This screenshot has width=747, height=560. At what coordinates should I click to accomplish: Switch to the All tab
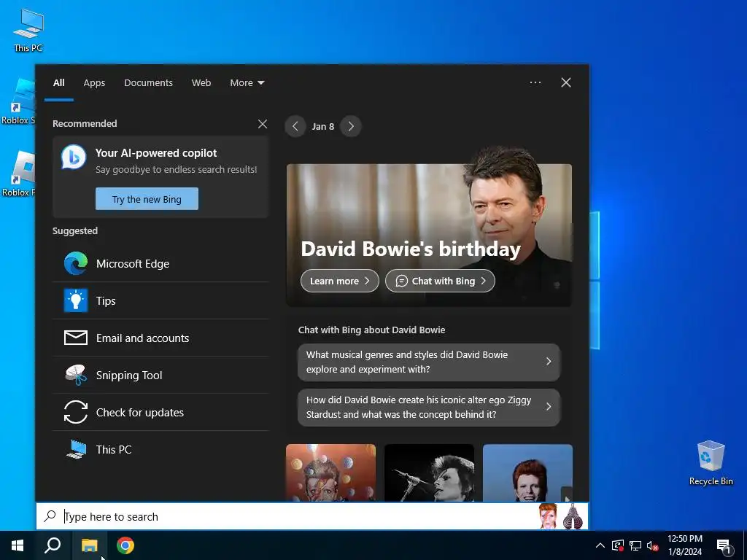pos(58,83)
